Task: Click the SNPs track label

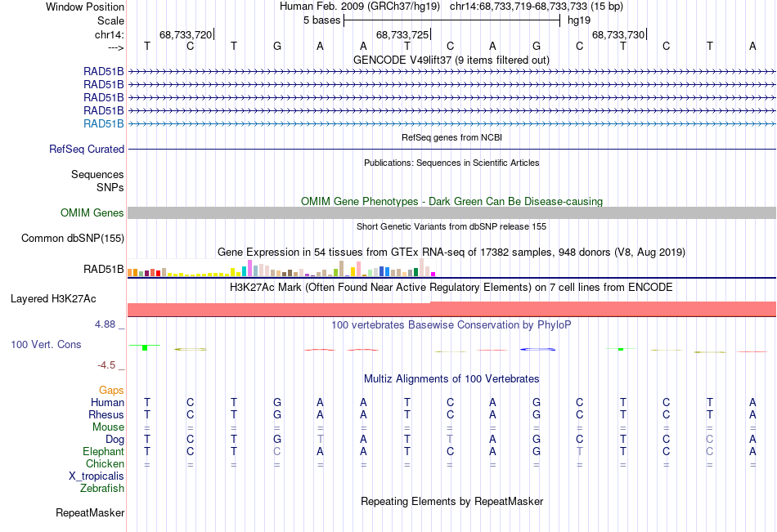Action: [x=110, y=187]
